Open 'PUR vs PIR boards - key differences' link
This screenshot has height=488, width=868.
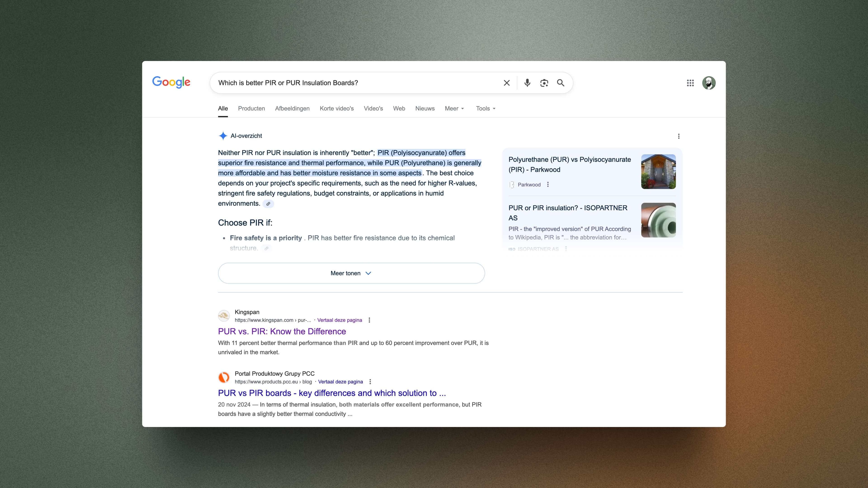pyautogui.click(x=332, y=393)
